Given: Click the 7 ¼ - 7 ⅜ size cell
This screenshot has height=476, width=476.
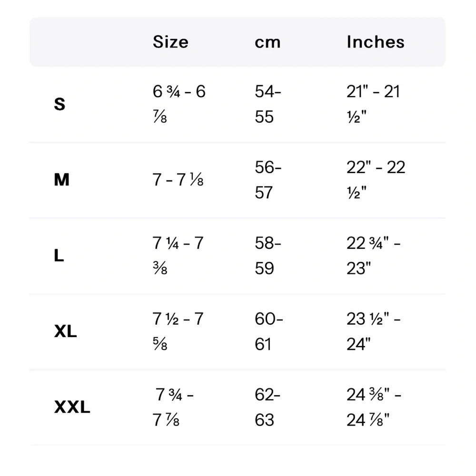Looking at the screenshot, I should (x=178, y=255).
